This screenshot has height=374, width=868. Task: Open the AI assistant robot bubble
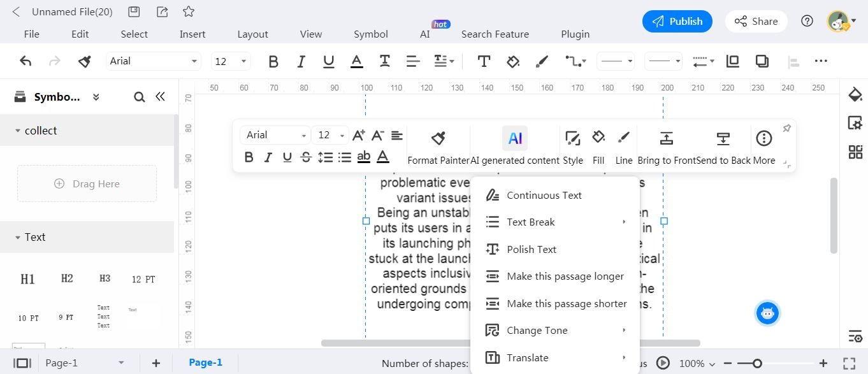tap(767, 313)
